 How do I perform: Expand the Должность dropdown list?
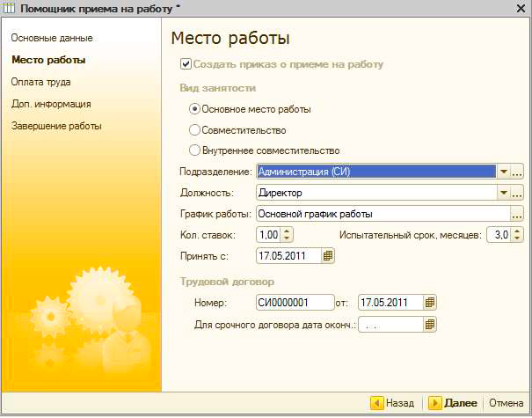pyautogui.click(x=503, y=193)
